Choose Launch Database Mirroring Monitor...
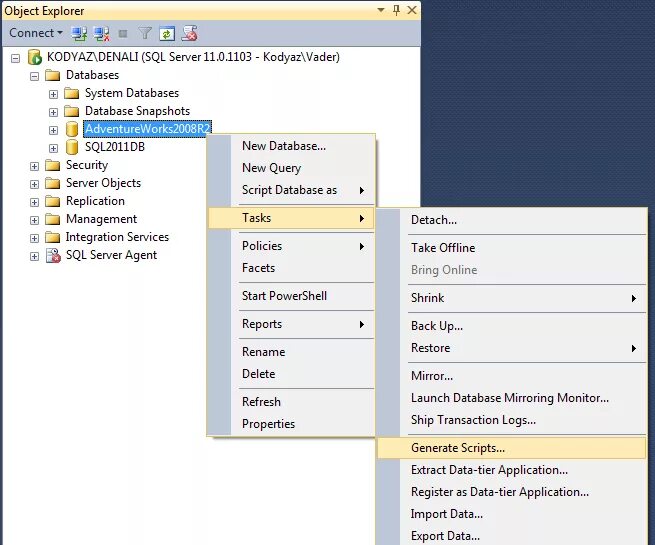Viewport: 655px width, 545px height. pos(512,398)
